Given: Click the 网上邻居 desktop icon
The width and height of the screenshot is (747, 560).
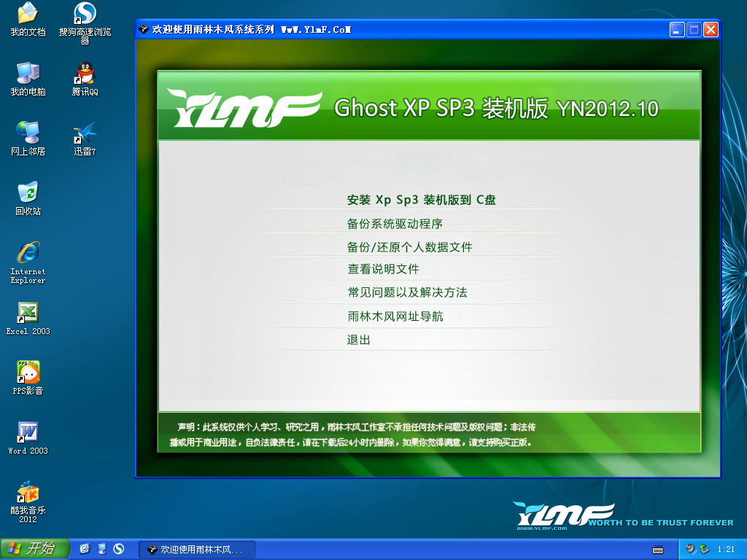Looking at the screenshot, I should point(28,139).
